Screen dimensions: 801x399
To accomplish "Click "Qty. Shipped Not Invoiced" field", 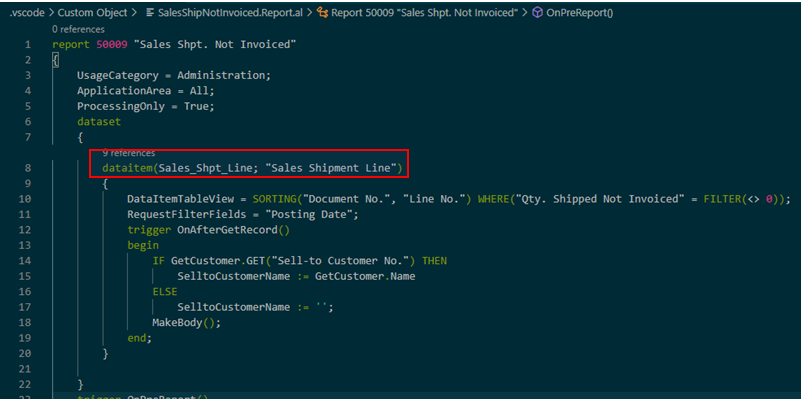I will [x=599, y=199].
